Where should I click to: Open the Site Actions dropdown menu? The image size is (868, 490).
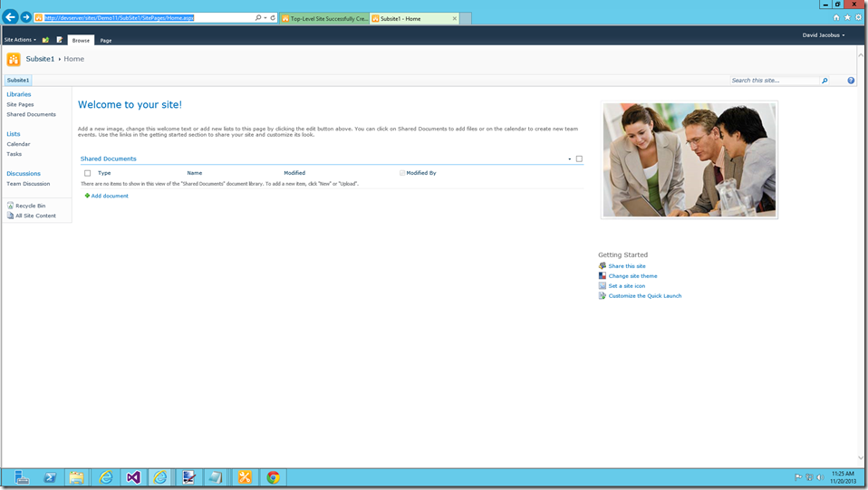point(20,40)
